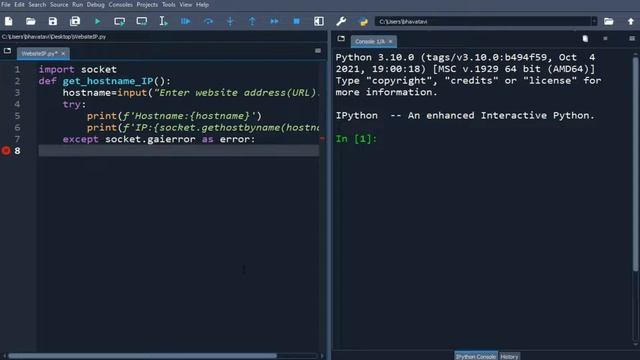Open file using the folder toolbar icon
This screenshot has height=360, width=640.
(31, 21)
